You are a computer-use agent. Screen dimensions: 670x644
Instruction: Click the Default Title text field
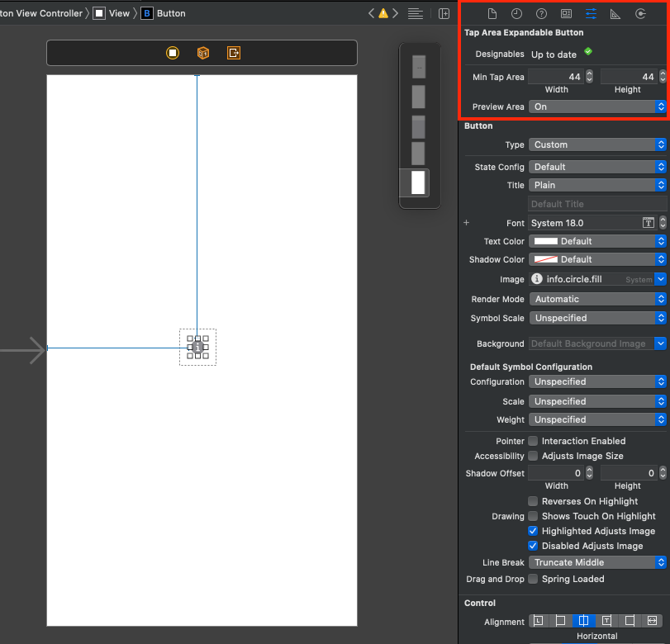point(597,204)
